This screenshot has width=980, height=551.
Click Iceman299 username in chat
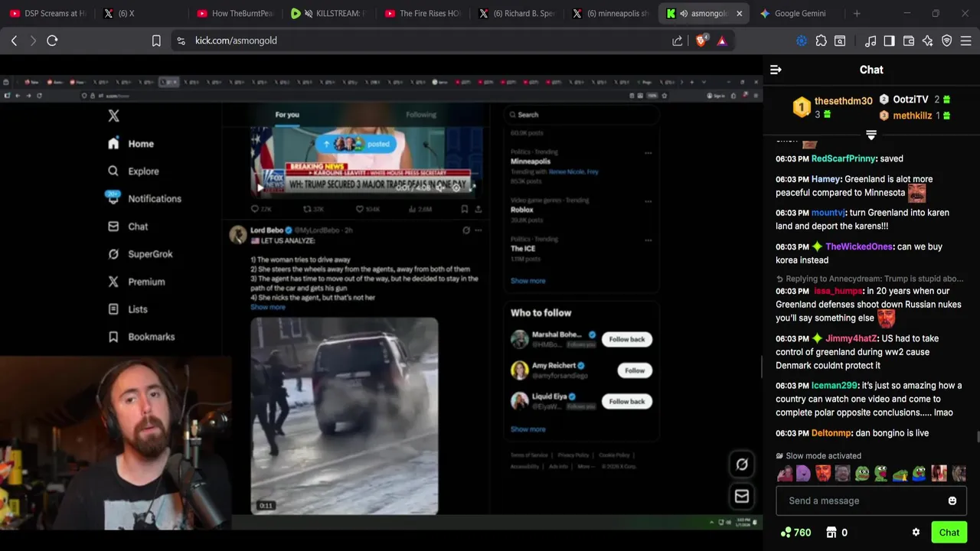834,386
